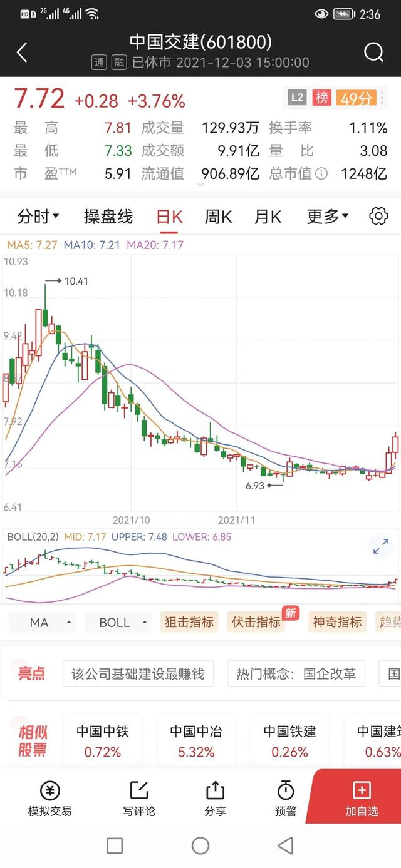Set a price alert with 预警
This screenshot has height=868, width=401.
(x=286, y=799)
